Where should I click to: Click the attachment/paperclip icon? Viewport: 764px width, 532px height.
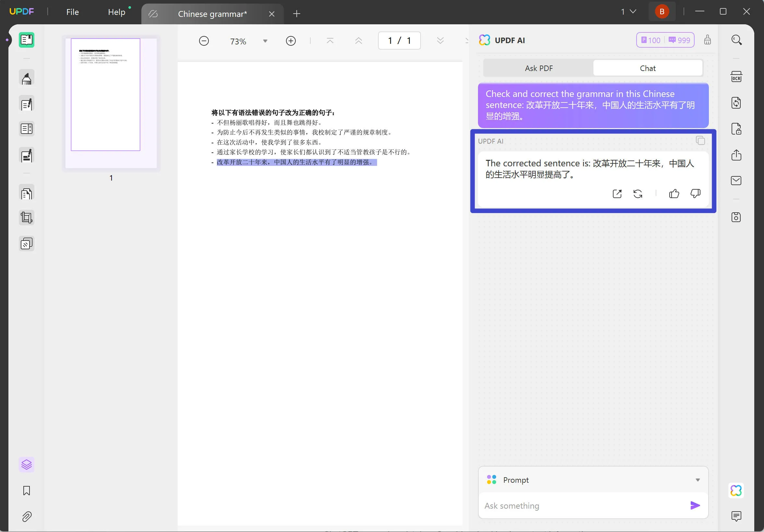point(27,516)
